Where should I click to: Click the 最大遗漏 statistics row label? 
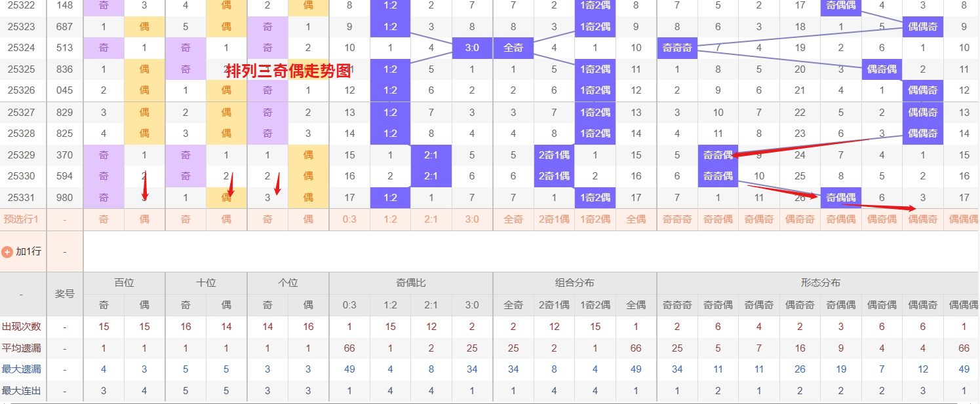click(21, 370)
